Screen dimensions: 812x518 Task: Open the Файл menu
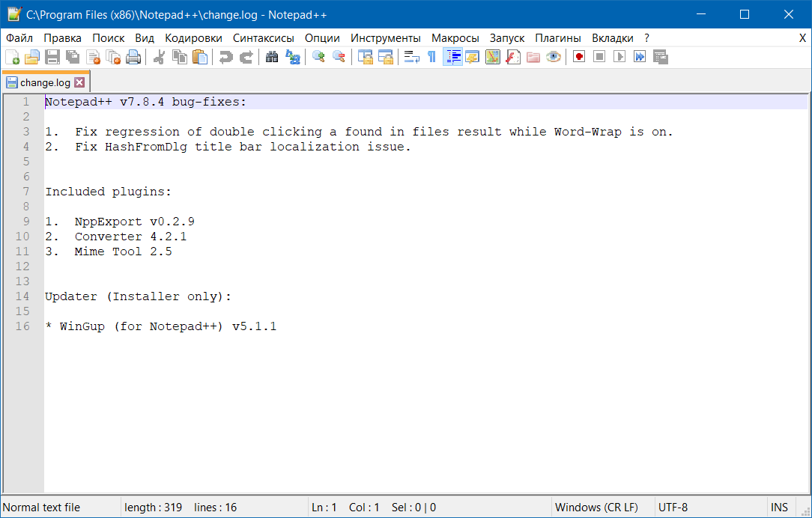click(x=19, y=38)
